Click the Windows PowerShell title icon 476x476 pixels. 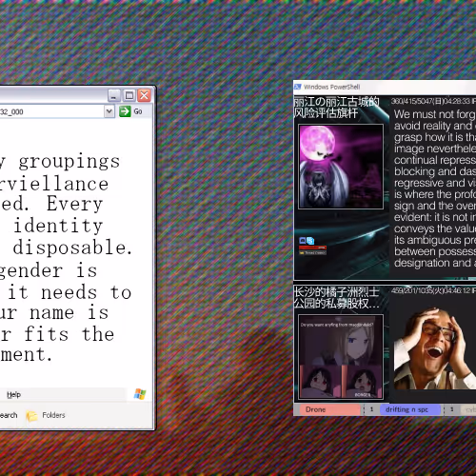tap(298, 87)
